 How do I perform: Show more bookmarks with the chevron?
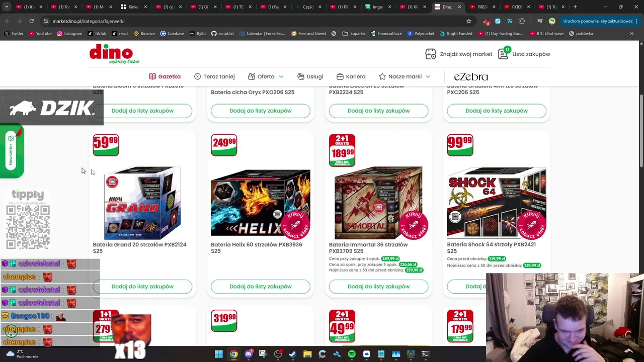pyautogui.click(x=631, y=33)
